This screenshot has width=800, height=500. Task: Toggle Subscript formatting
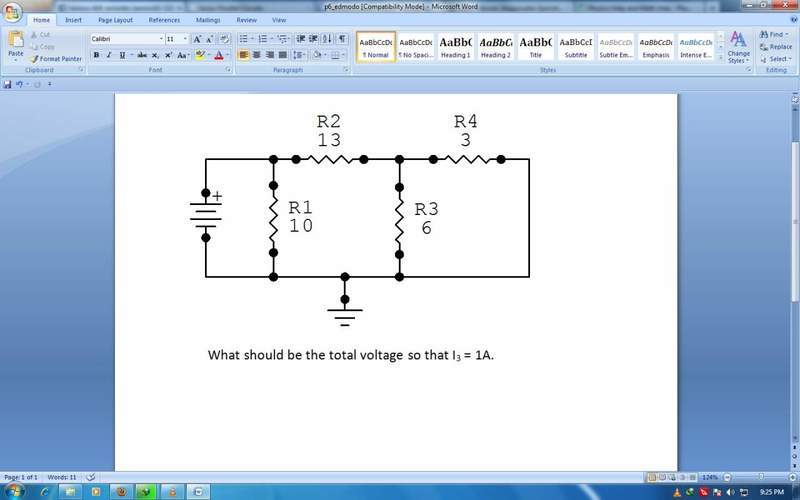click(155, 55)
